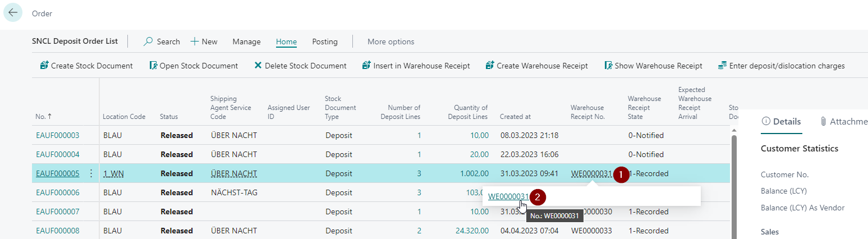The width and height of the screenshot is (868, 239).
Task: Click Insert in Warehouse Receipt icon
Action: click(367, 66)
